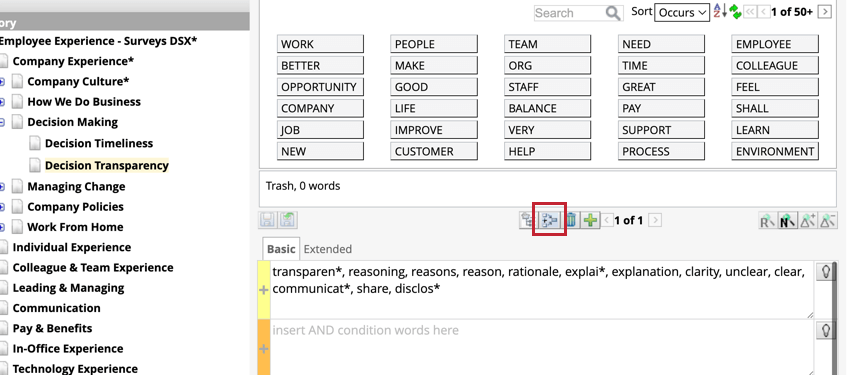Open the Sort Occurs dropdown
850x375 pixels.
[x=682, y=12]
